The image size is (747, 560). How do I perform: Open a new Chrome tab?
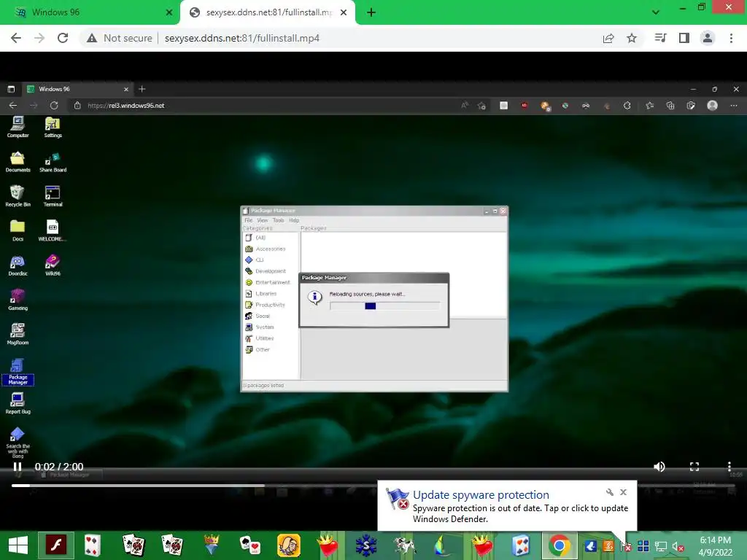tap(371, 12)
